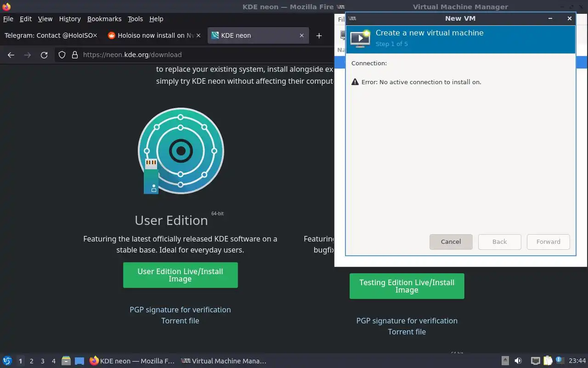588x368 pixels.
Task: Open Testing Edition PGP signature link
Action: click(407, 321)
